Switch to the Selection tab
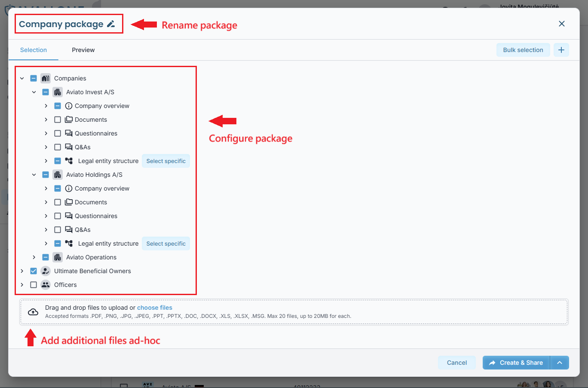This screenshot has width=588, height=388. pos(34,50)
